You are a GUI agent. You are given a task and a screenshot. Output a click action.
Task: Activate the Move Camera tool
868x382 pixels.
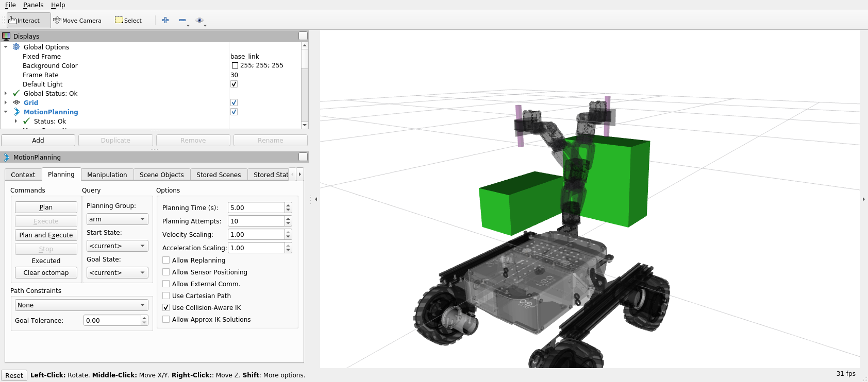point(77,21)
